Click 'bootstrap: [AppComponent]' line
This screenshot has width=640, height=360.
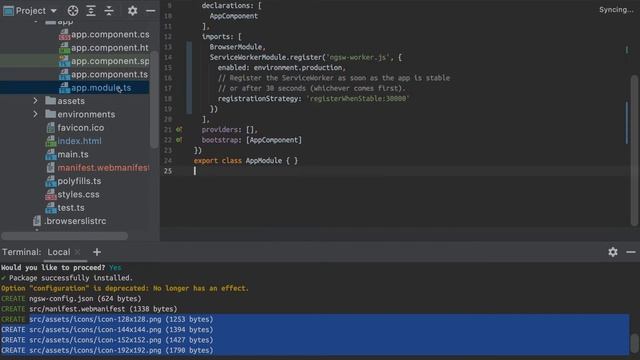coord(251,140)
